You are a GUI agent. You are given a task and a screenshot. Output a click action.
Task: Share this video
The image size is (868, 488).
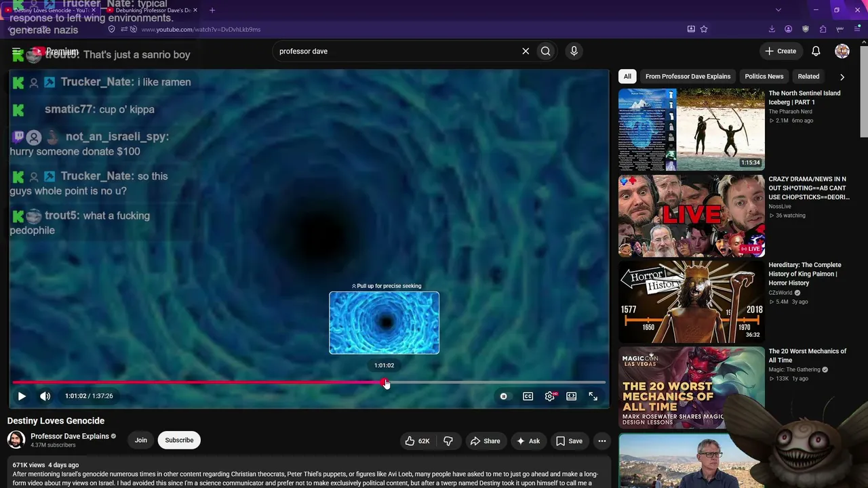click(485, 441)
